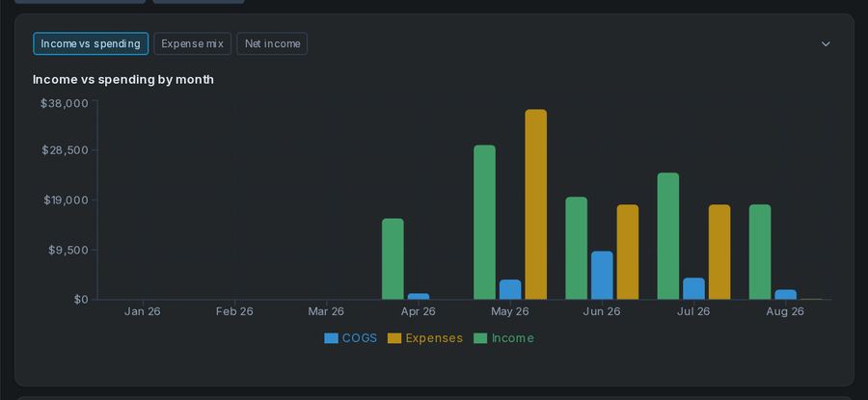Select the Income vs spending tab
868x400 pixels.
(x=91, y=43)
